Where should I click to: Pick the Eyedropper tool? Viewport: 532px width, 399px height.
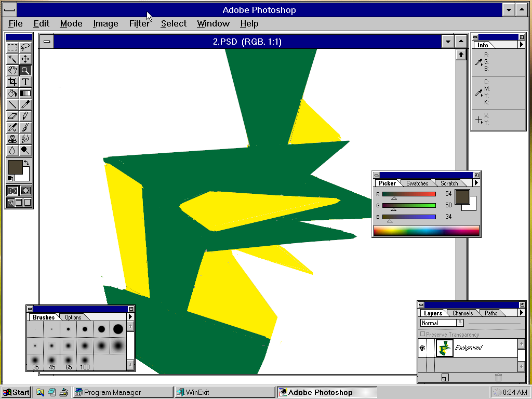point(25,104)
